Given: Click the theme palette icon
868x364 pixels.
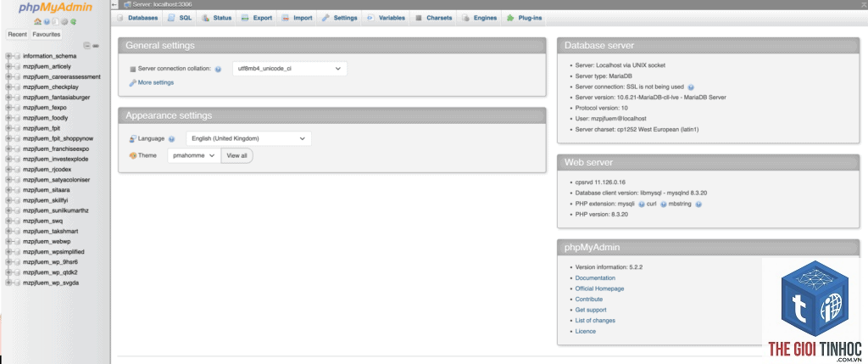Looking at the screenshot, I should pos(133,155).
